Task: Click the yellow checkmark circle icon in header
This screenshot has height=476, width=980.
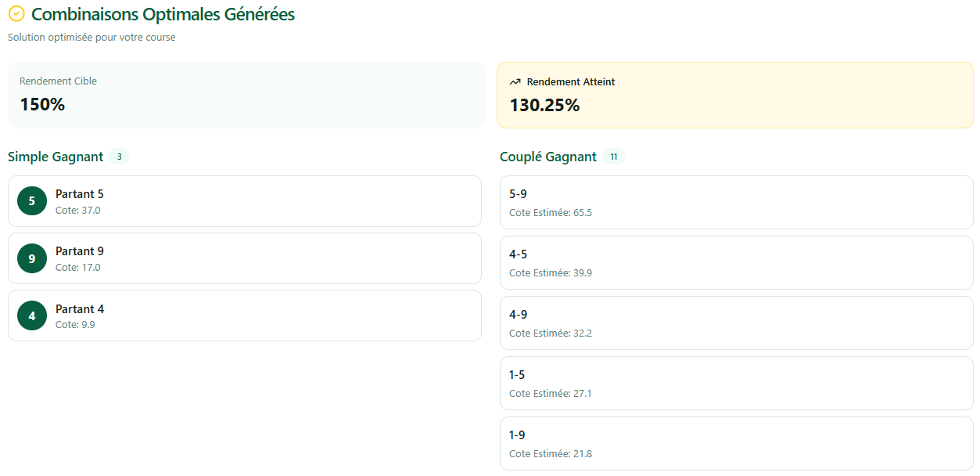Action: point(16,14)
